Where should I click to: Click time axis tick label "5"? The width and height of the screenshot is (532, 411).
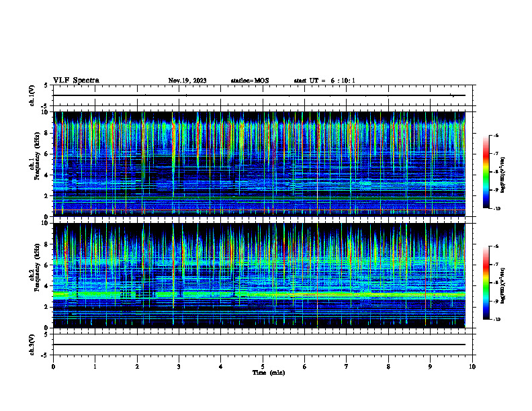[263, 367]
